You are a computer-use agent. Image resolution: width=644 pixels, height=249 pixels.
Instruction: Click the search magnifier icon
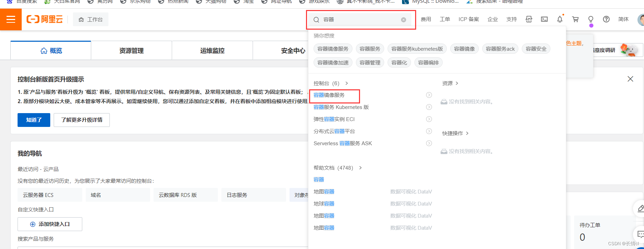(x=316, y=20)
